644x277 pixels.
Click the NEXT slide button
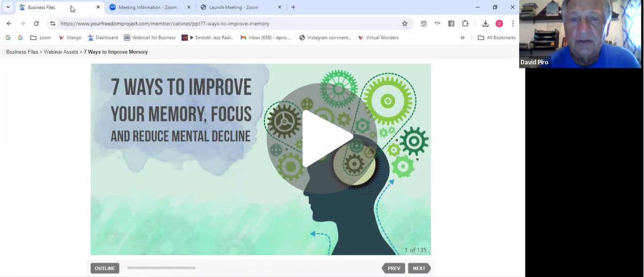coord(419,268)
